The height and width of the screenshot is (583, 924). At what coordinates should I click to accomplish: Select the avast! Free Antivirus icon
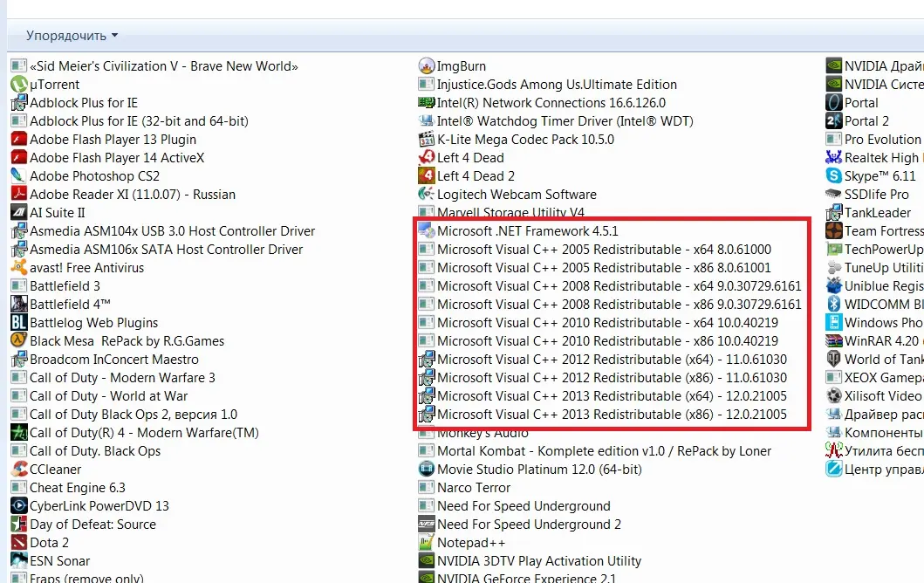pyautogui.click(x=18, y=268)
